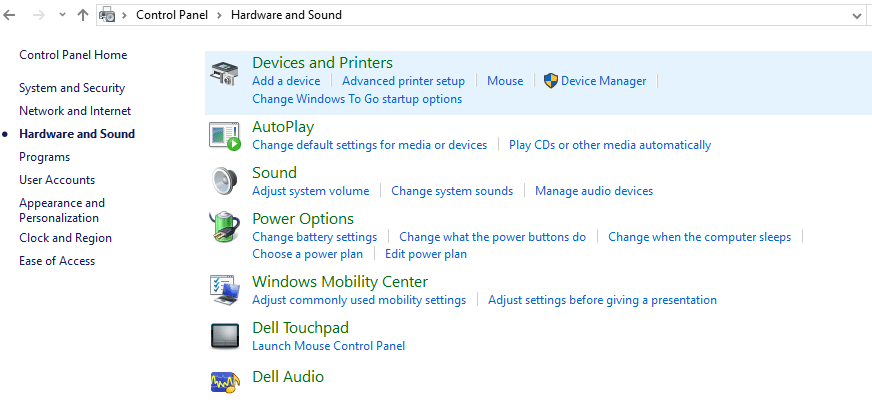Click Add a device

(x=286, y=81)
